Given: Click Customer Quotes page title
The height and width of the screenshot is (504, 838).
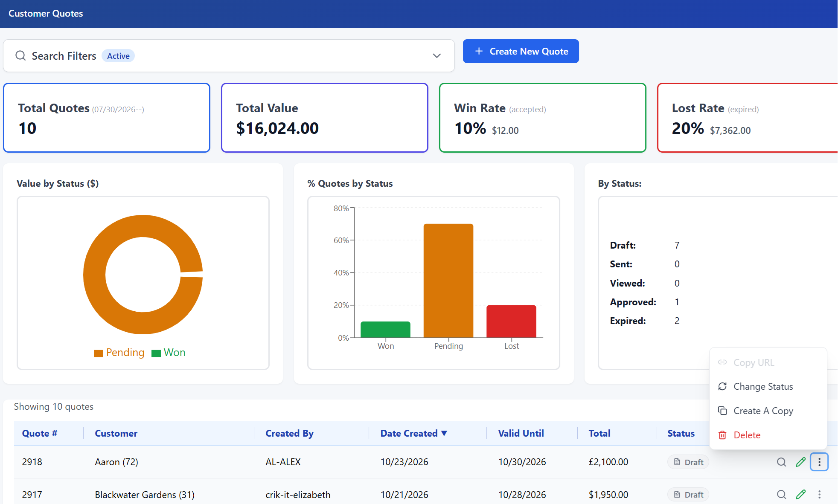Looking at the screenshot, I should tap(46, 14).
